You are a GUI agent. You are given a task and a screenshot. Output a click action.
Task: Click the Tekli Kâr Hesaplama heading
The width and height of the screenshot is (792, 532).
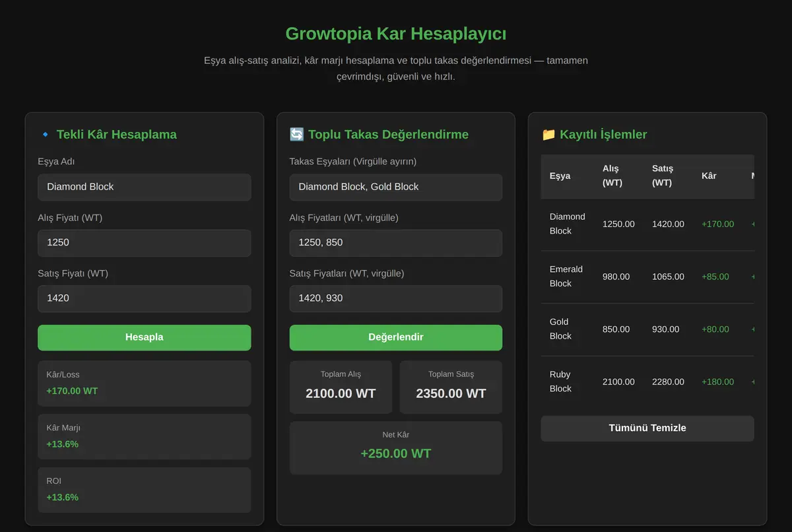[x=117, y=135]
